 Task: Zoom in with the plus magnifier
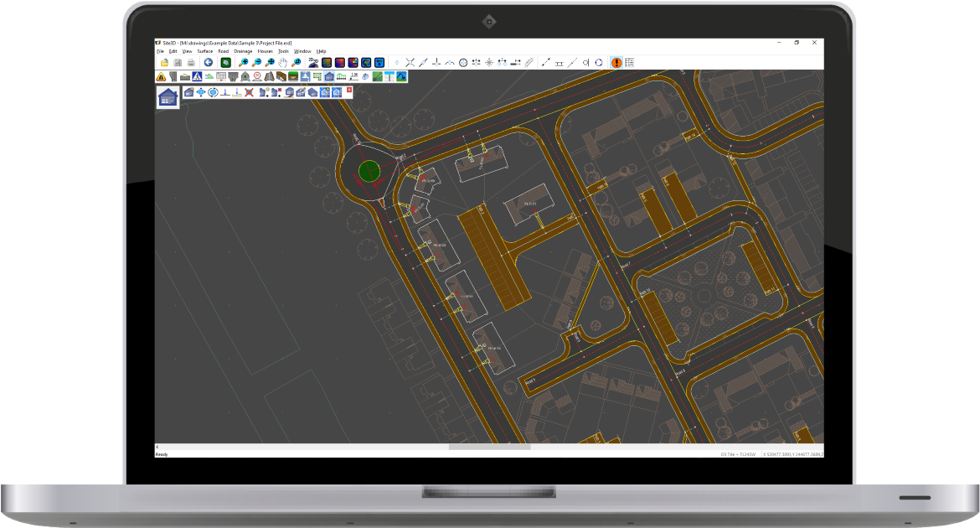click(243, 63)
